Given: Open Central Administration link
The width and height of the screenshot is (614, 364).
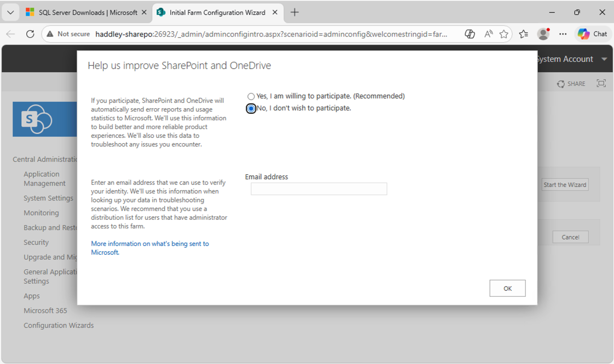Looking at the screenshot, I should tap(45, 159).
